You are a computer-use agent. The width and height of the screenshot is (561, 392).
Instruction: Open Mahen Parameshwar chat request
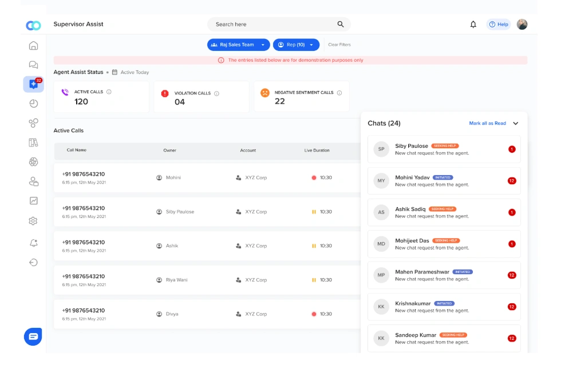tap(444, 275)
